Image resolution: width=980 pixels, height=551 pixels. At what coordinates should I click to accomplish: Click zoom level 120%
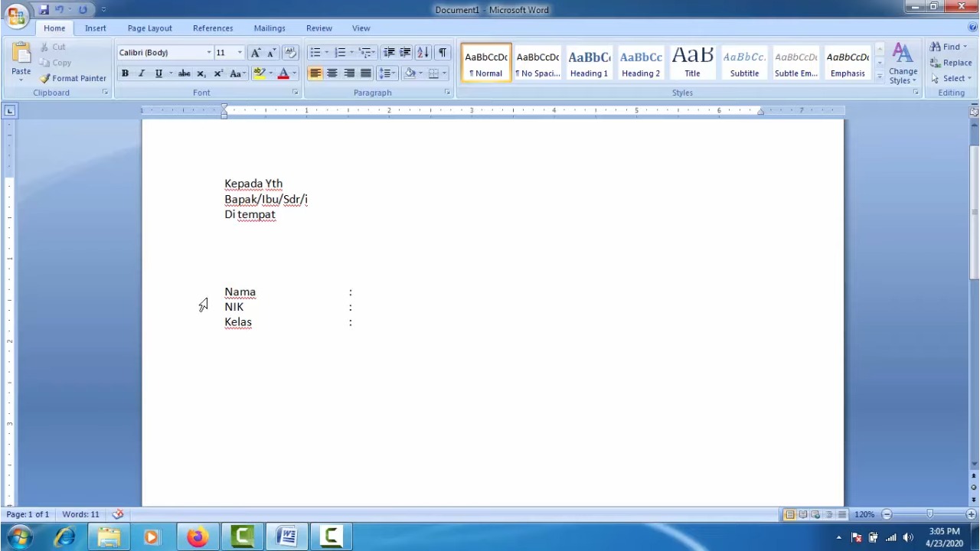(864, 514)
